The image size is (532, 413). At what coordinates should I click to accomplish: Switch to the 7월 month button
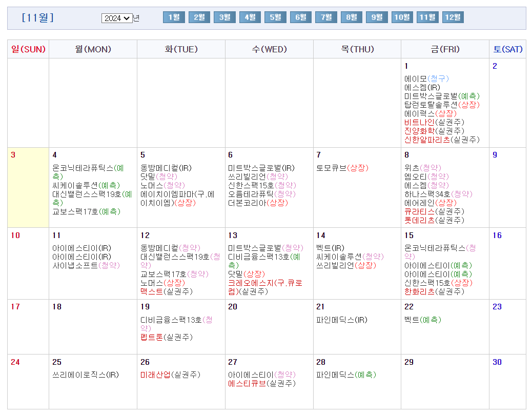click(x=326, y=17)
